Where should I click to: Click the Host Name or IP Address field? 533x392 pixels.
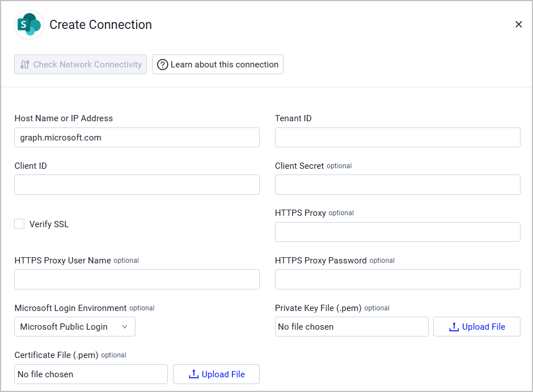click(137, 137)
